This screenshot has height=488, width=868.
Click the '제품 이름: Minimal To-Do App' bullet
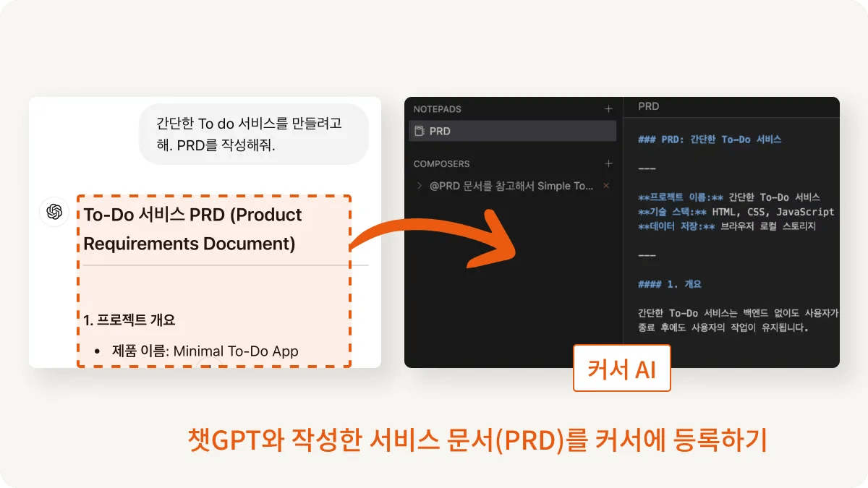205,351
